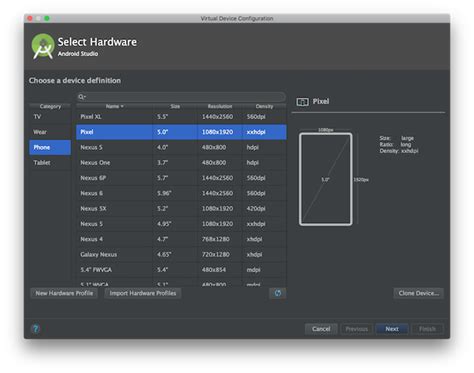Click the Choose a device definition heading
Screen dimensions: 474x373
tap(75, 81)
